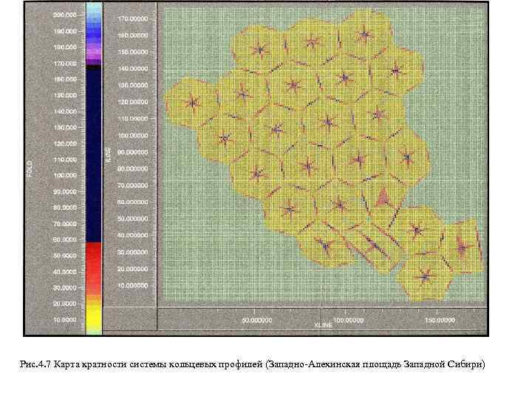The image size is (532, 399).
Task: Select ILINE axis label 110.00000
Action: pyautogui.click(x=133, y=119)
